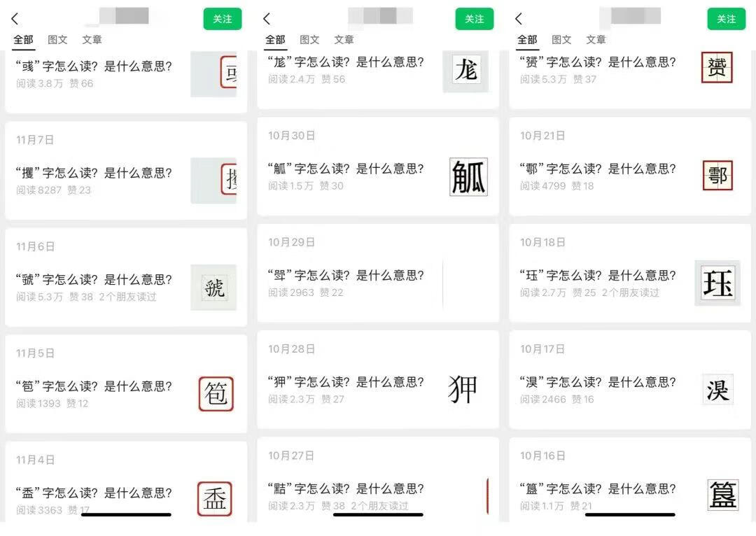Tap the 关注 button in the right panel

(x=726, y=19)
